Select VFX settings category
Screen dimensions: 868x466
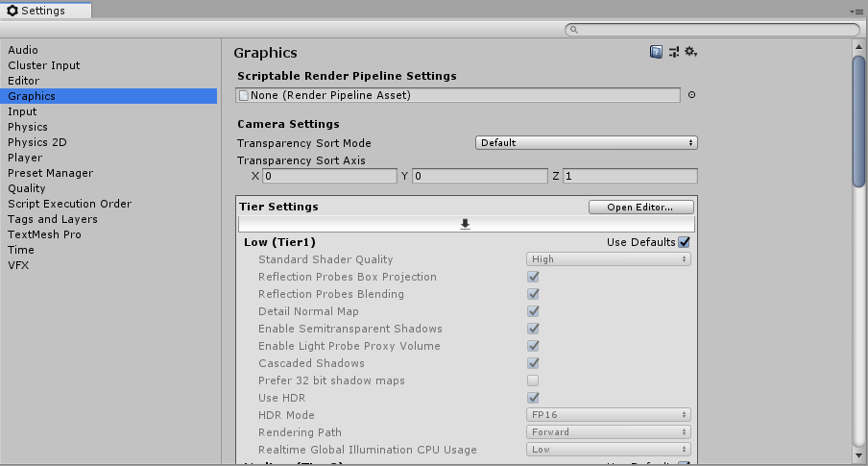(x=108, y=265)
